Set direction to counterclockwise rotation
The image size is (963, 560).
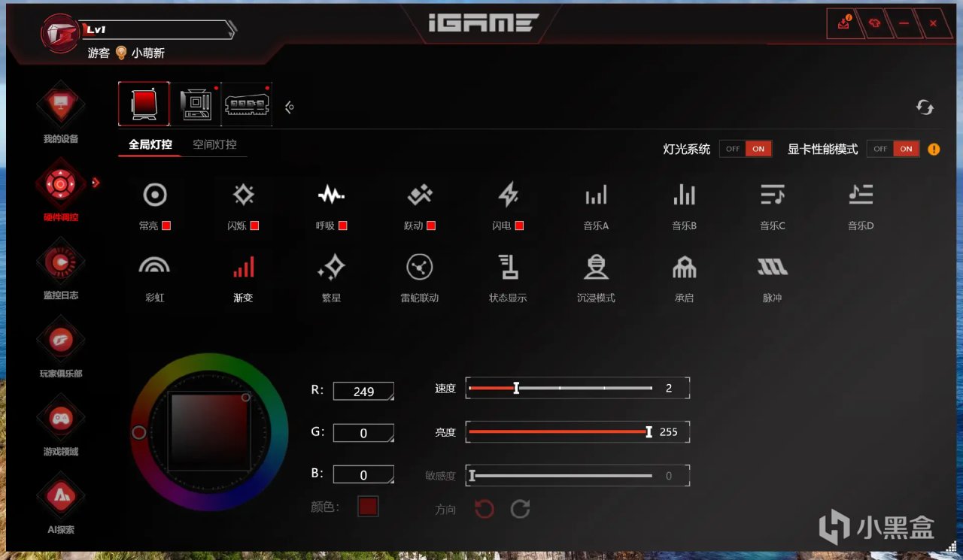click(484, 509)
